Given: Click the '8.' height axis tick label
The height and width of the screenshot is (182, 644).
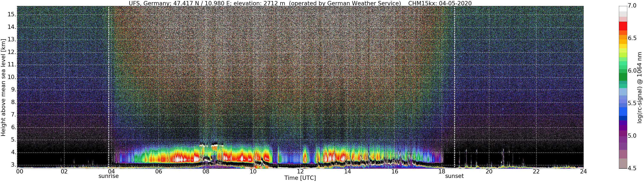Looking at the screenshot, I should pyautogui.click(x=14, y=102).
